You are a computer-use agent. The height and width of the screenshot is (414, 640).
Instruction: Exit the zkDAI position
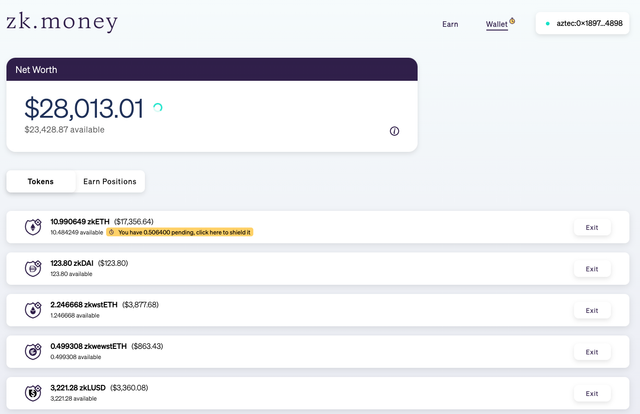(592, 269)
